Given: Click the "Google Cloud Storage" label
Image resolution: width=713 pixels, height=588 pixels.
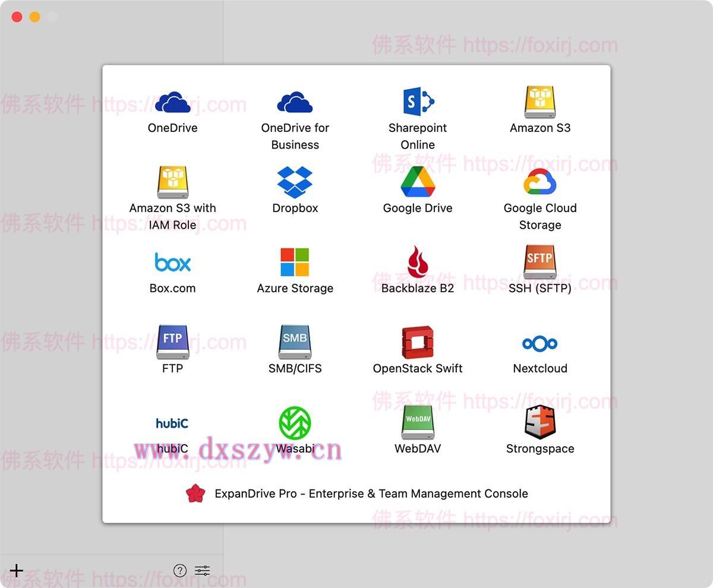Looking at the screenshot, I should (540, 216).
